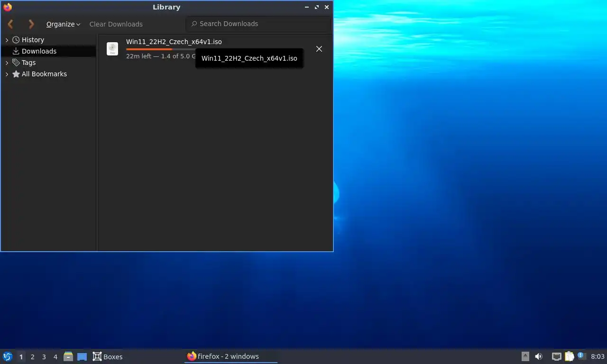
Task: Click the Clear Downloads button
Action: click(116, 24)
